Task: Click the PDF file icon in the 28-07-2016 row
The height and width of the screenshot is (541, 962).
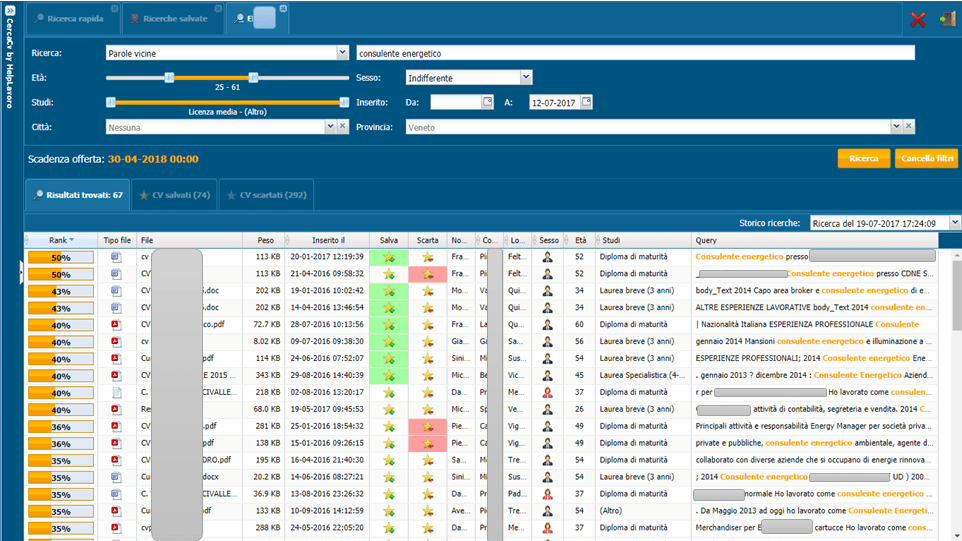Action: pos(115,325)
